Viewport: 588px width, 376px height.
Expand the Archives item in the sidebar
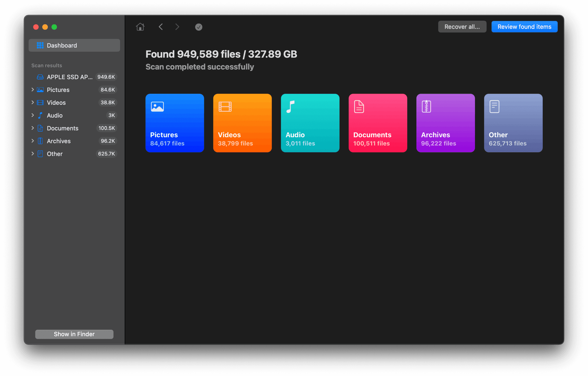coord(33,141)
